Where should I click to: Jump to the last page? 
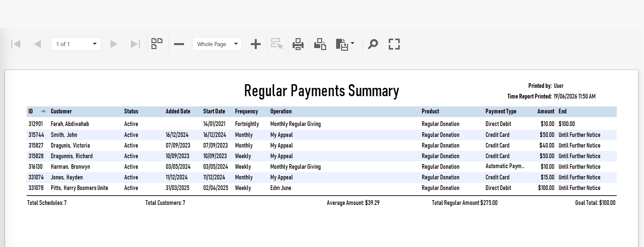(x=135, y=44)
